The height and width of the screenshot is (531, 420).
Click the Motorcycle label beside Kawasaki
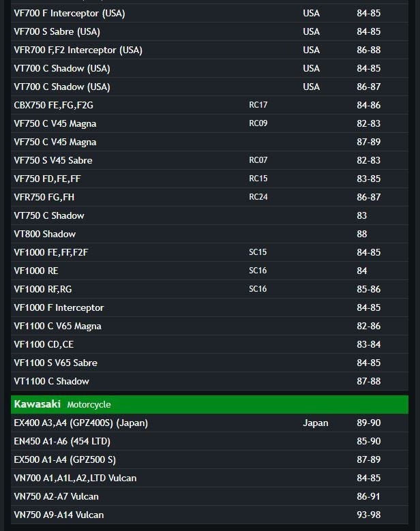pyautogui.click(x=89, y=404)
